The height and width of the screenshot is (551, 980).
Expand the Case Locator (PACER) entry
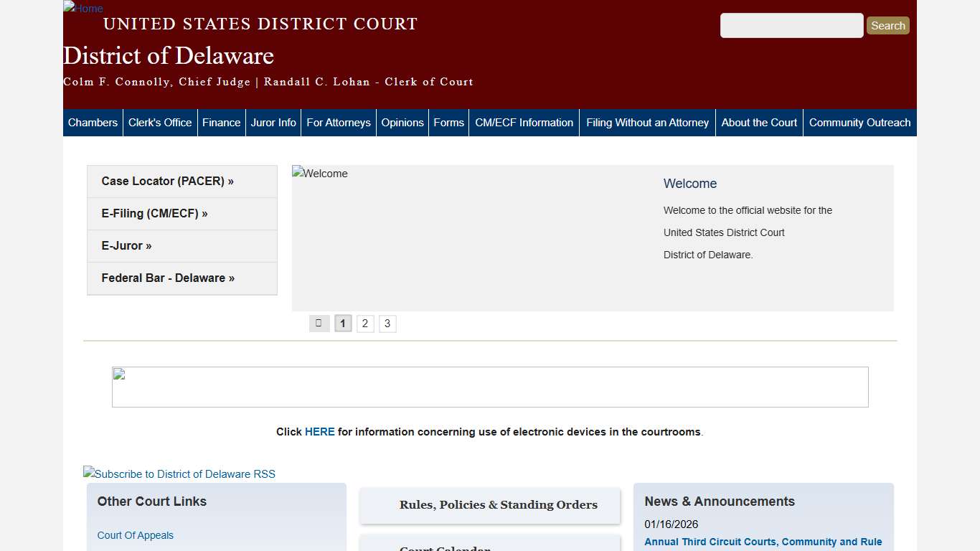point(167,181)
